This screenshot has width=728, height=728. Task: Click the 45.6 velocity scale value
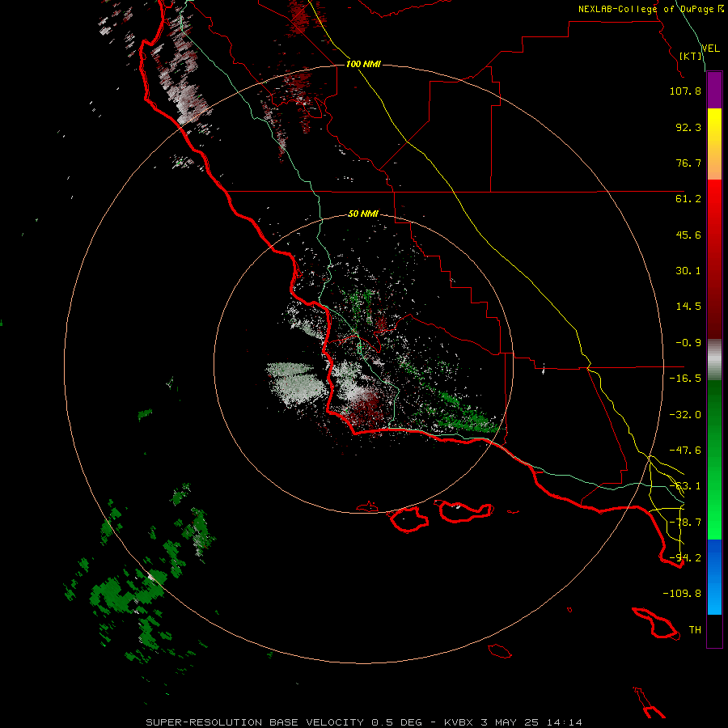point(688,235)
